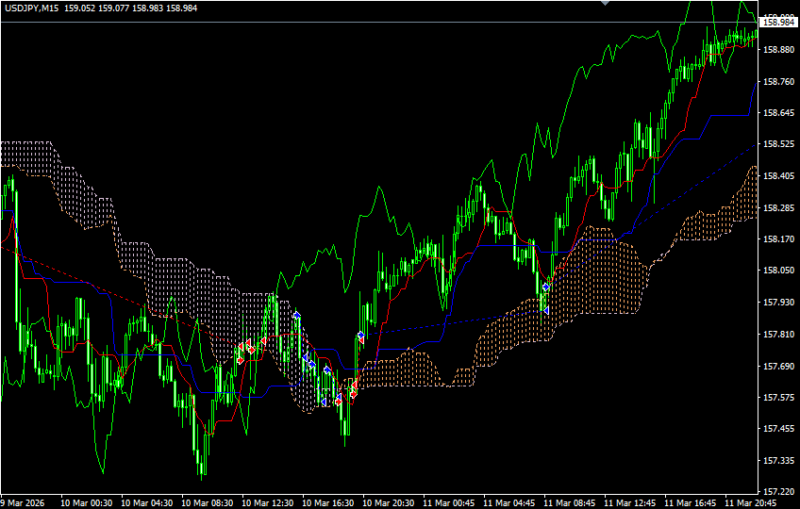Click blue arrow atop candle near 10 Mar 12:30
This screenshot has height=509, width=800.
(296, 314)
